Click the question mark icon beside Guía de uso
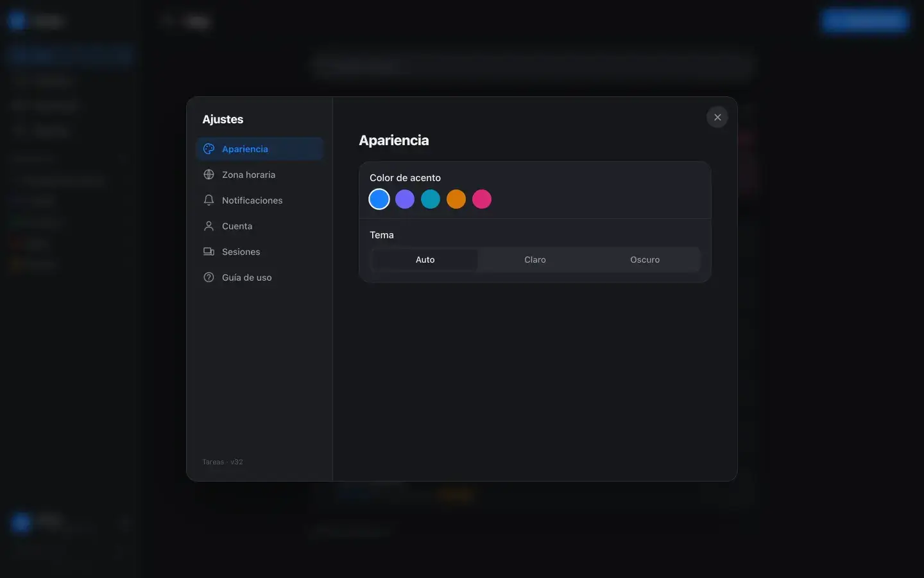 point(209,277)
